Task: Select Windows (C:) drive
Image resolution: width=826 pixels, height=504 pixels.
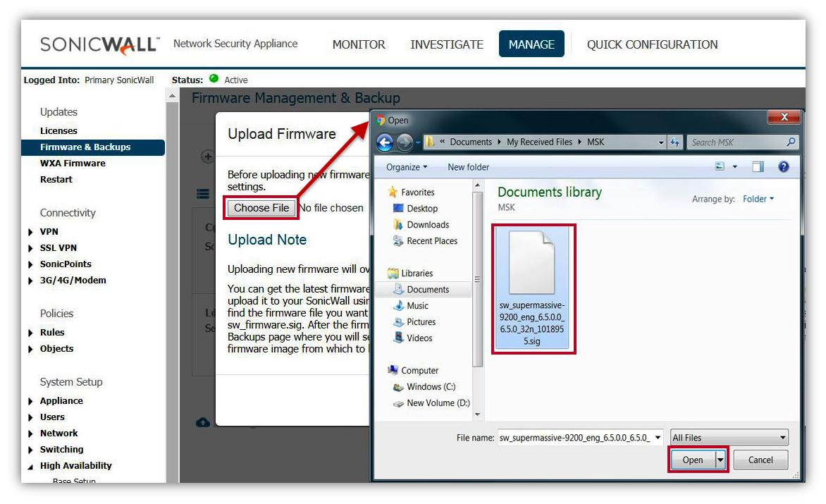Action: pyautogui.click(x=431, y=387)
